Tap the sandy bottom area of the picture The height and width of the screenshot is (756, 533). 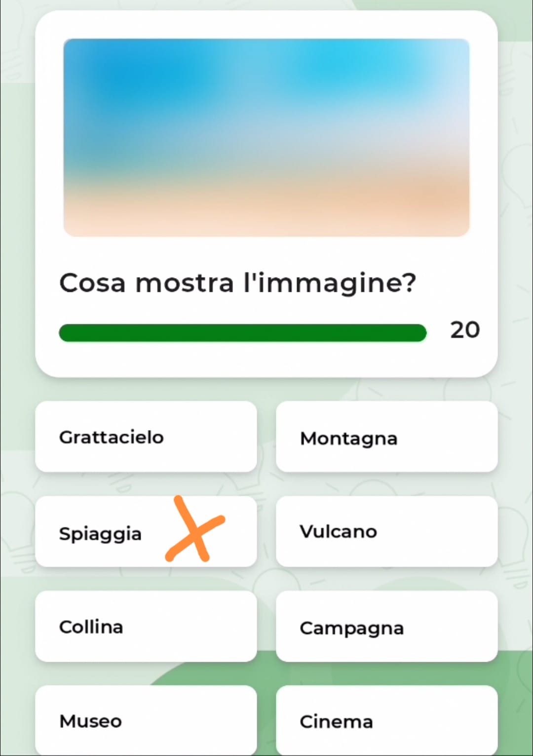pos(266,212)
